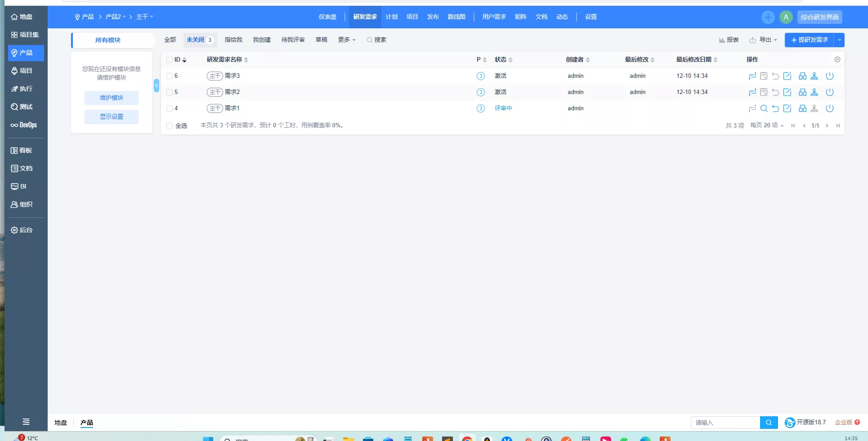Screen dimensions: 868x441
Task: Click the decompose tree icon for 需求2
Action: 814,92
